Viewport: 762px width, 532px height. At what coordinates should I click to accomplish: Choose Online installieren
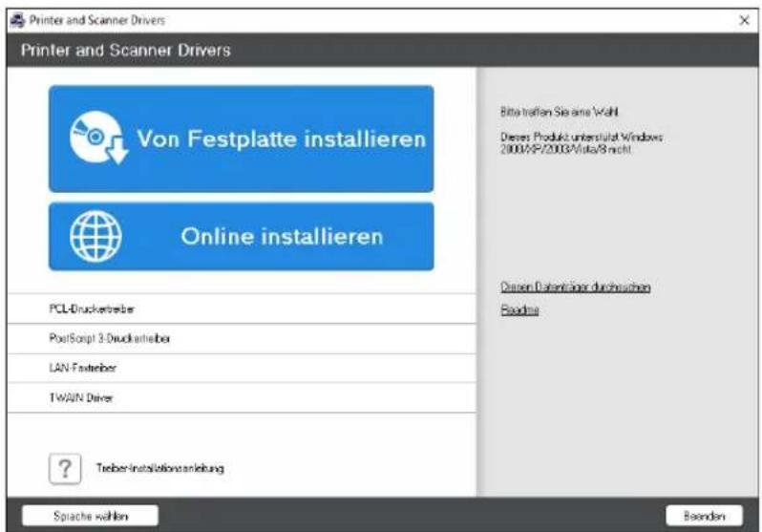click(241, 236)
